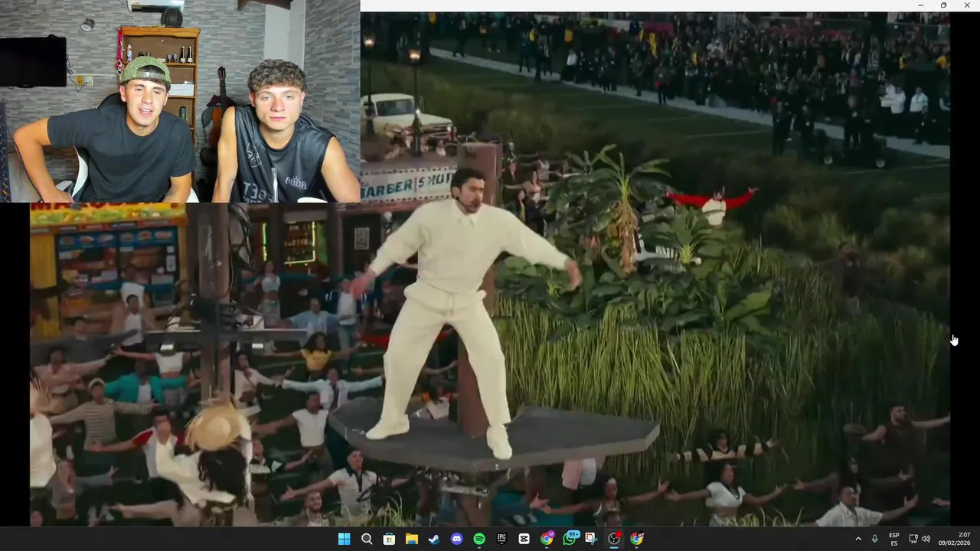980x551 pixels.
Task: Click the microphone tray icon
Action: tap(874, 539)
